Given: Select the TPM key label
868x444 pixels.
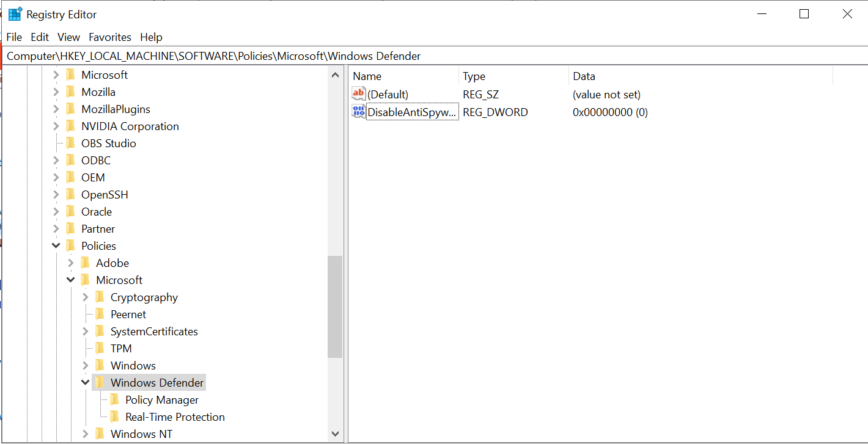Looking at the screenshot, I should (121, 349).
